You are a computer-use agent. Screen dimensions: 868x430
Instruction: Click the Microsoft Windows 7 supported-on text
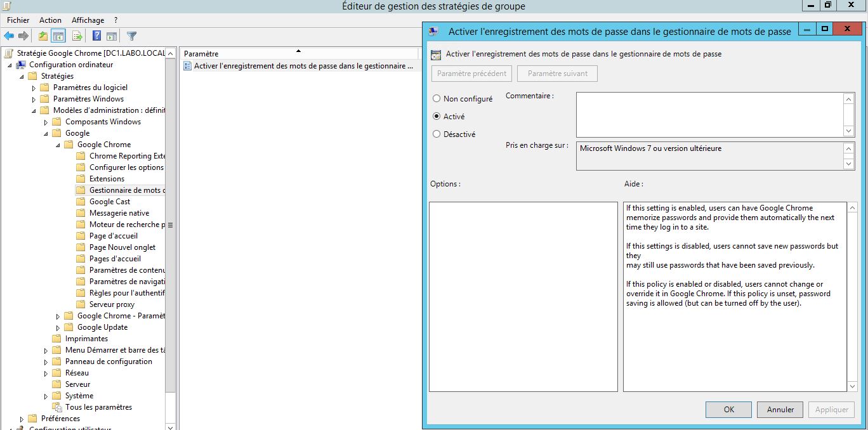click(x=650, y=148)
